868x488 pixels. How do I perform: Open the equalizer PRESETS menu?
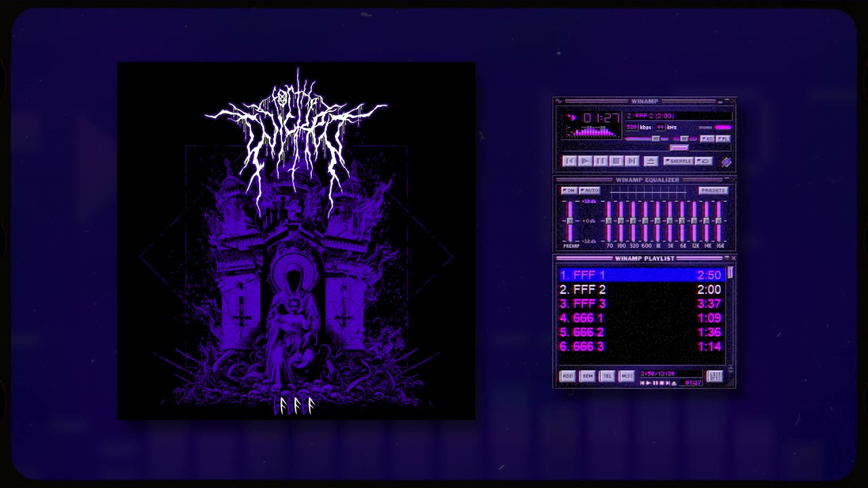713,190
